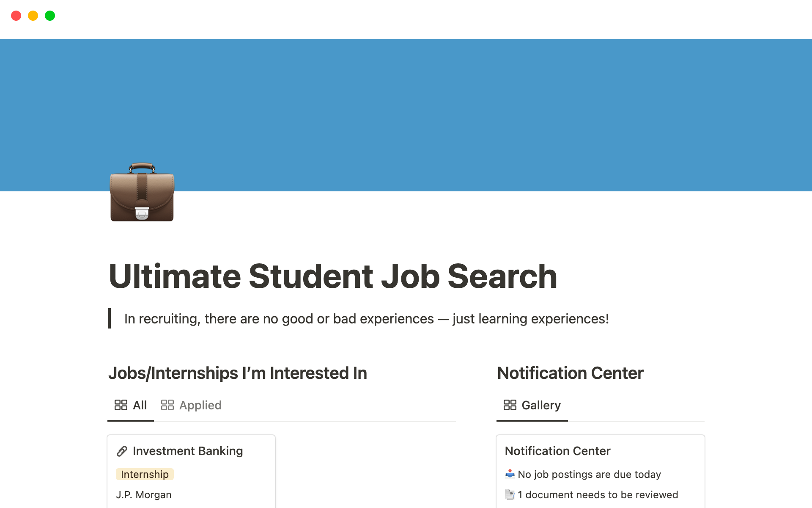
Task: Select the Gallery view tab
Action: (x=532, y=405)
